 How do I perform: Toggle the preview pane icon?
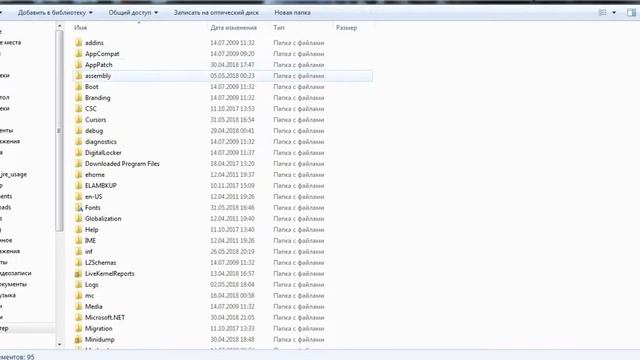pos(631,13)
